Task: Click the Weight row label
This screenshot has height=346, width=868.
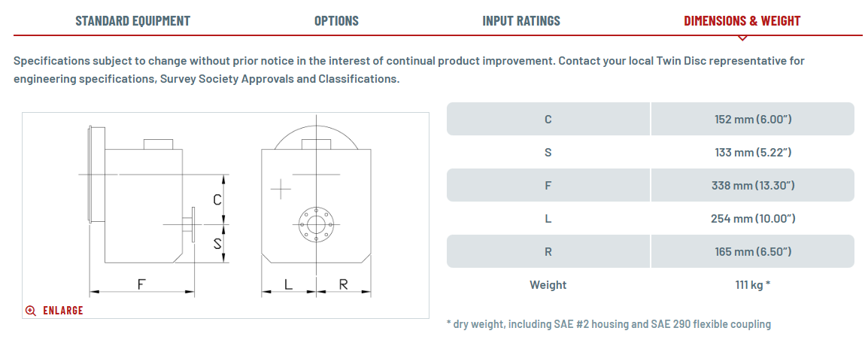Action: pyautogui.click(x=548, y=284)
